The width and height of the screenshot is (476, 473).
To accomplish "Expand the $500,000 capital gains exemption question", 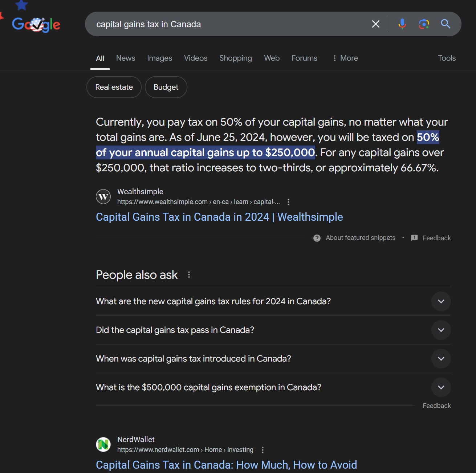I will point(441,387).
